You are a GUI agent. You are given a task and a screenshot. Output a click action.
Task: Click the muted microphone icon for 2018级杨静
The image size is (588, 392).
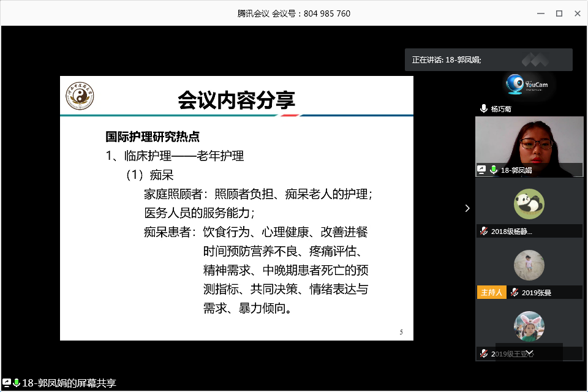483,232
